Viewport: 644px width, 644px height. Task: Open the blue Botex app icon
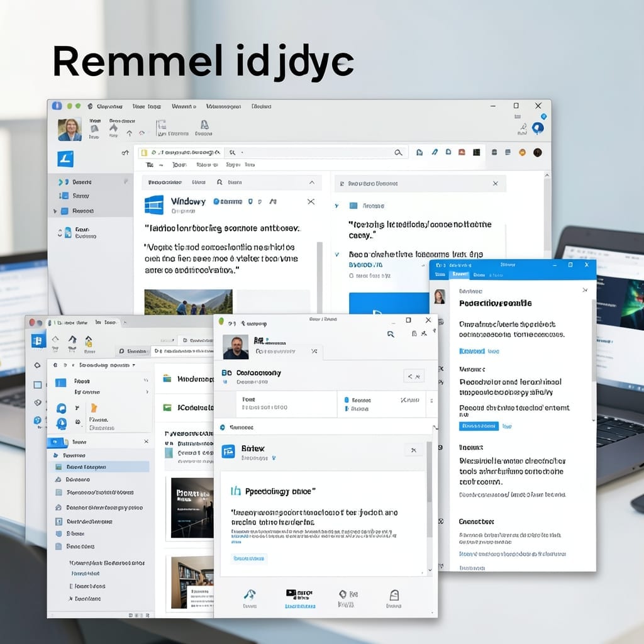(228, 452)
